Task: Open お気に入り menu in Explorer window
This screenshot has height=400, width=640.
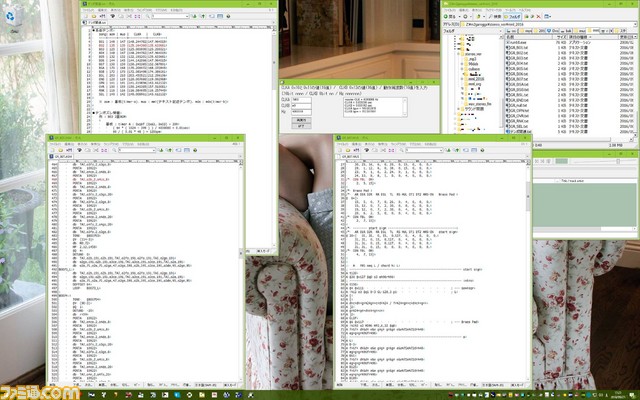Action: 493,10
